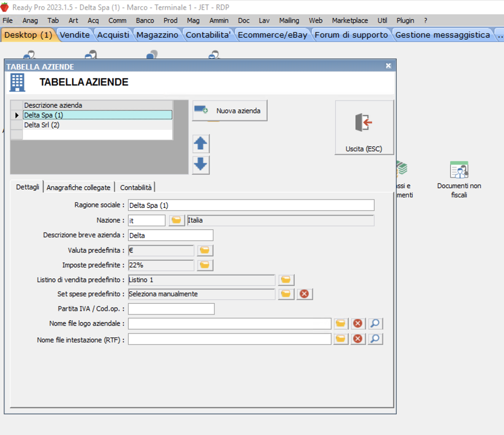
Task: Open the Contabilità tab in dialog
Action: click(x=136, y=187)
